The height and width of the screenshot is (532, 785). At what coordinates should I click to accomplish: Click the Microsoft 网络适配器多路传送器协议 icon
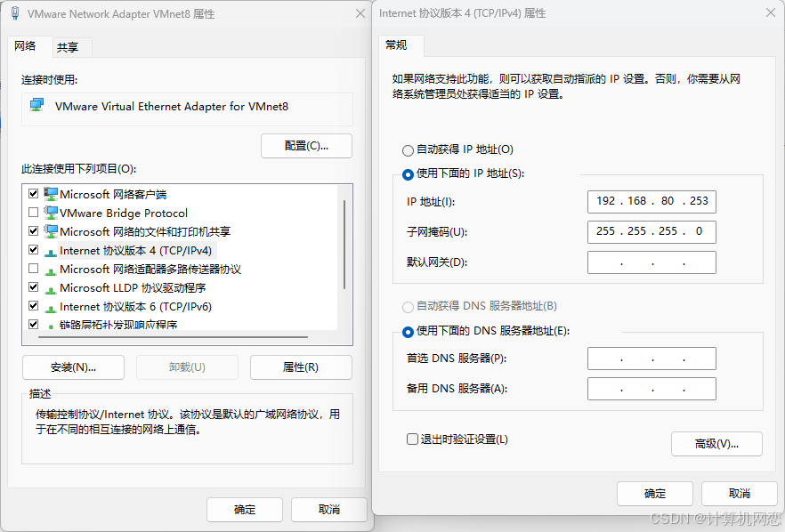click(x=51, y=270)
